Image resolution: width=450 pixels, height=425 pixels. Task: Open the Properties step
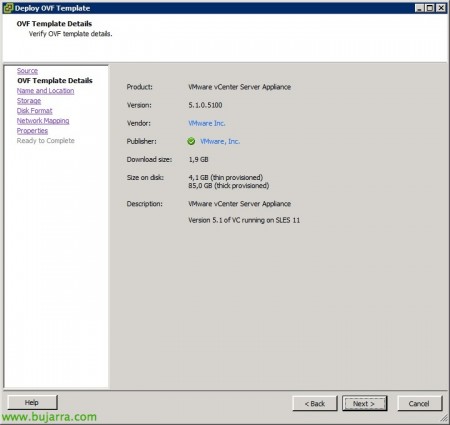(x=32, y=131)
